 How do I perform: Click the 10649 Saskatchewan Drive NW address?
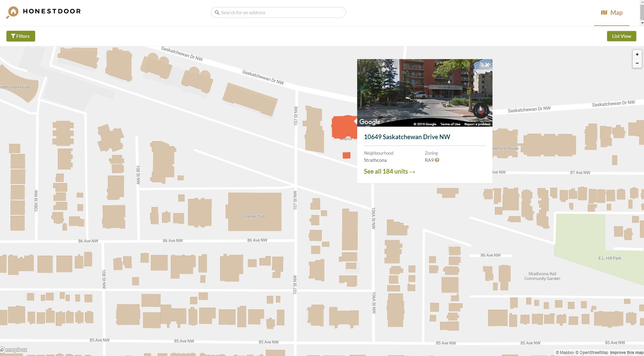tap(407, 137)
